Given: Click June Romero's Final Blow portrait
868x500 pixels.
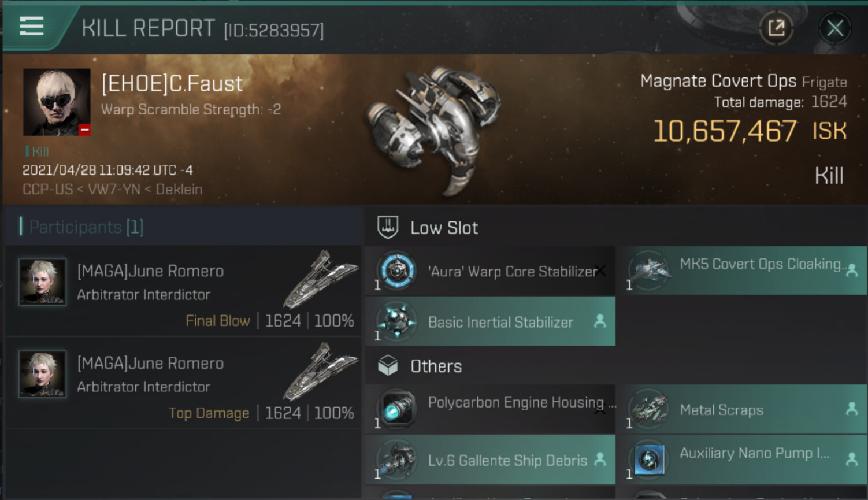Looking at the screenshot, I should (x=42, y=282).
